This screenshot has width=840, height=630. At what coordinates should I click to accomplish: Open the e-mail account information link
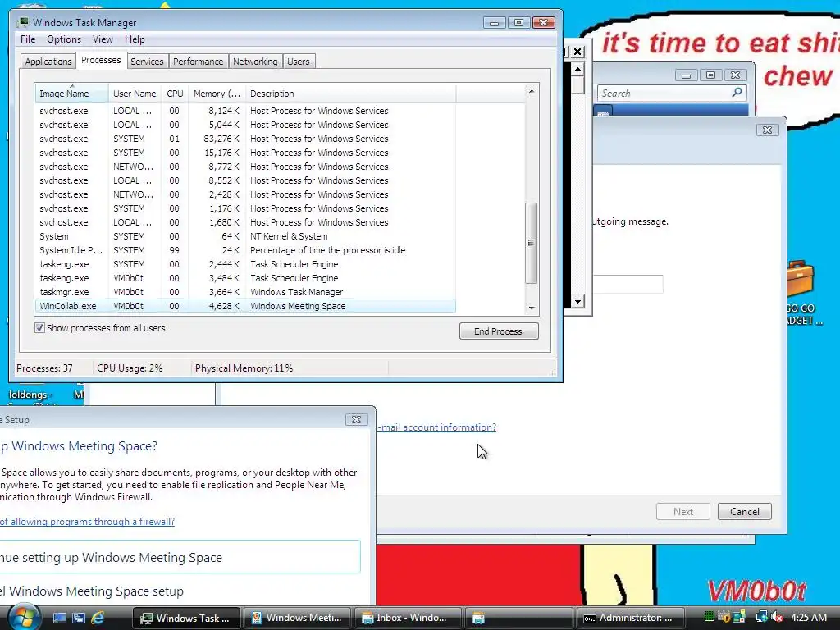pyautogui.click(x=436, y=427)
